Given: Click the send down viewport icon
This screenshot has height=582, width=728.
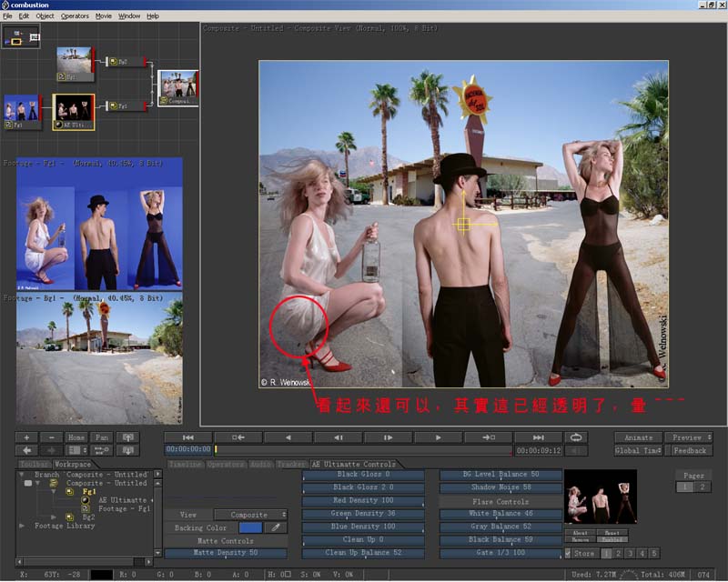Looking at the screenshot, I should tap(127, 450).
